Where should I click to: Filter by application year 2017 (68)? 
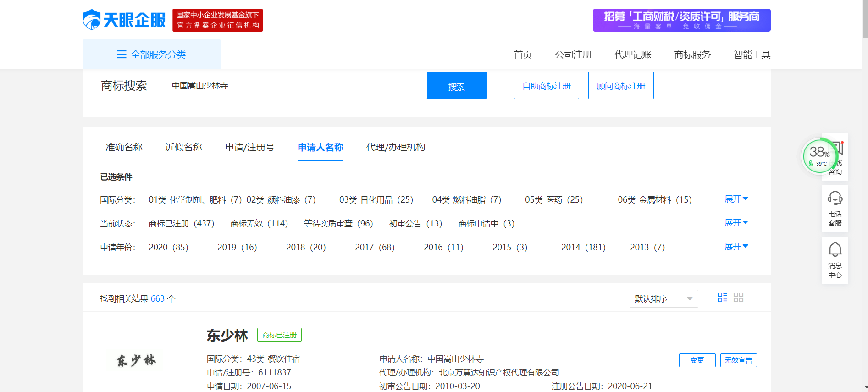point(375,247)
